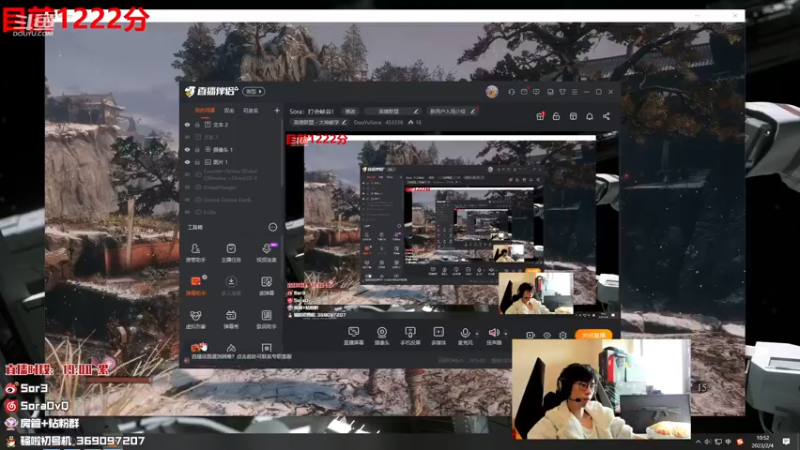Viewport: 800px width, 450px height.
Task: Add 直播屏幕 screen capture source
Action: (x=354, y=336)
